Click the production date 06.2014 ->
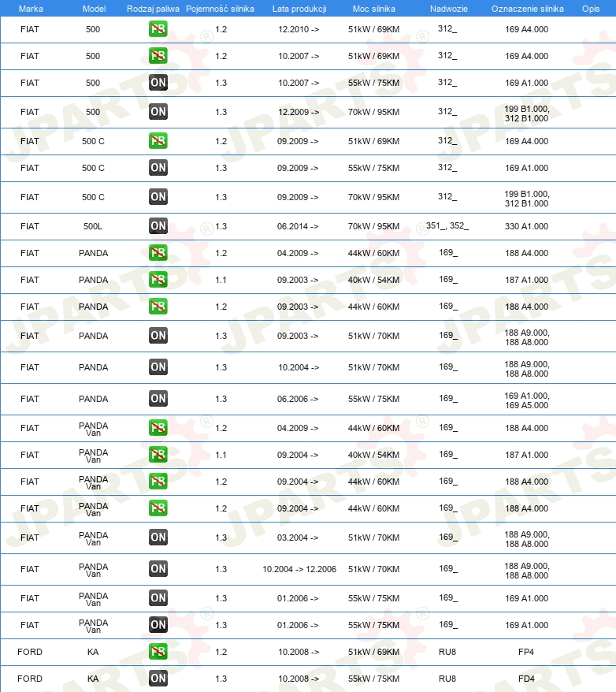This screenshot has width=616, height=692. [x=298, y=226]
